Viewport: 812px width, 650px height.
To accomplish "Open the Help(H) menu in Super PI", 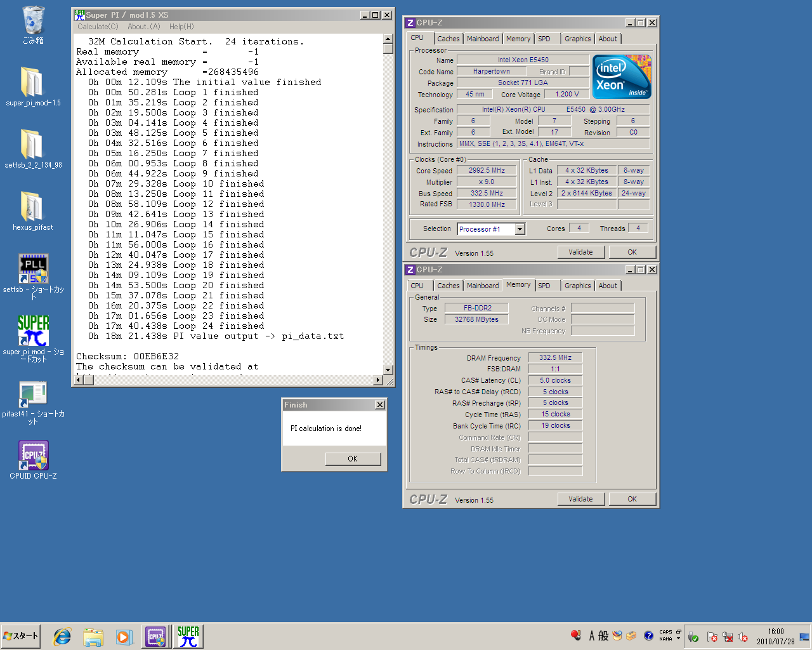I will [181, 27].
